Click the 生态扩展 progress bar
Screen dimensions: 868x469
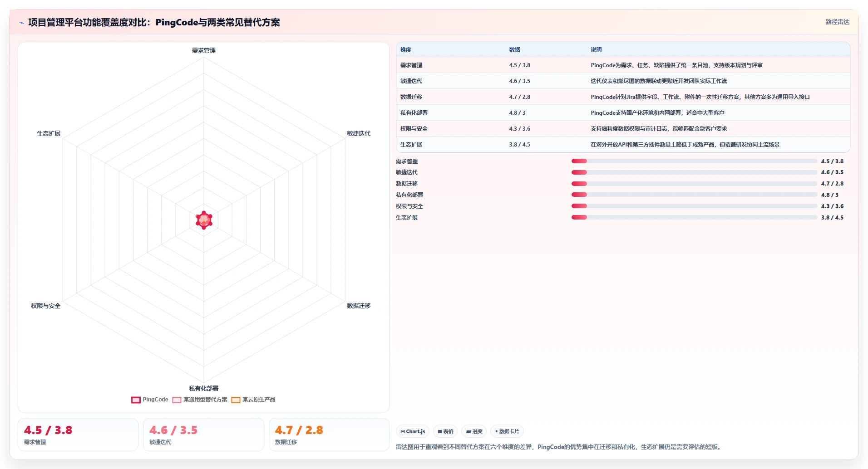pos(694,217)
